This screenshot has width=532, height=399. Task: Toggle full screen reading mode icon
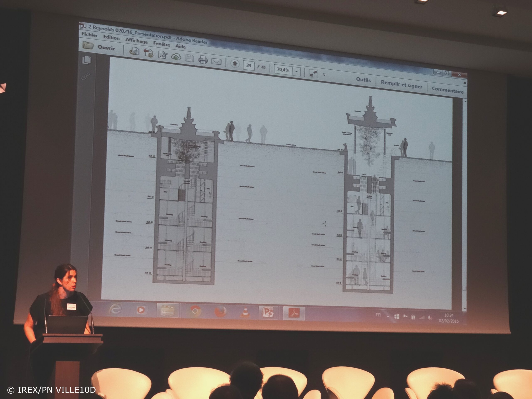point(313,74)
